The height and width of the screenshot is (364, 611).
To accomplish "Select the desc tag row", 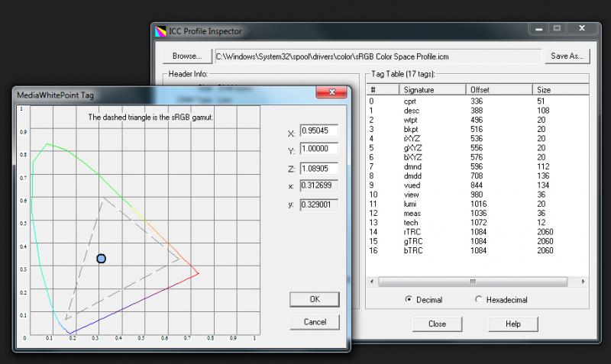I will [x=478, y=111].
